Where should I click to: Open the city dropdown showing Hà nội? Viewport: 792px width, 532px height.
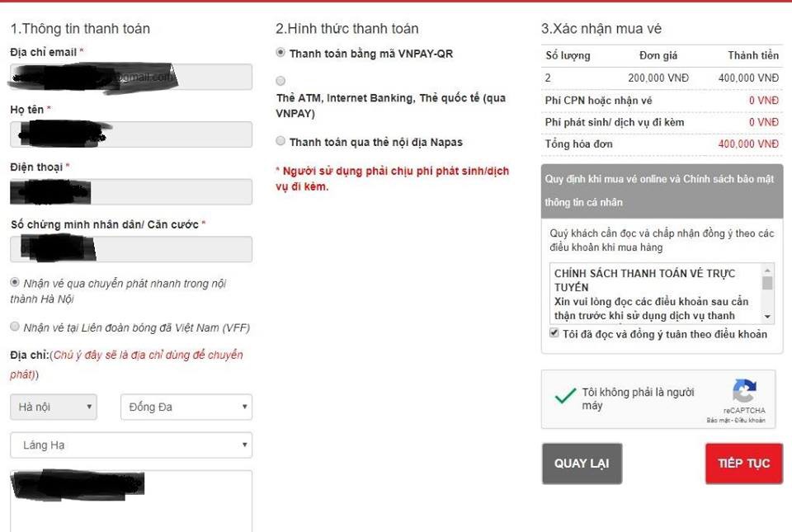(x=53, y=407)
